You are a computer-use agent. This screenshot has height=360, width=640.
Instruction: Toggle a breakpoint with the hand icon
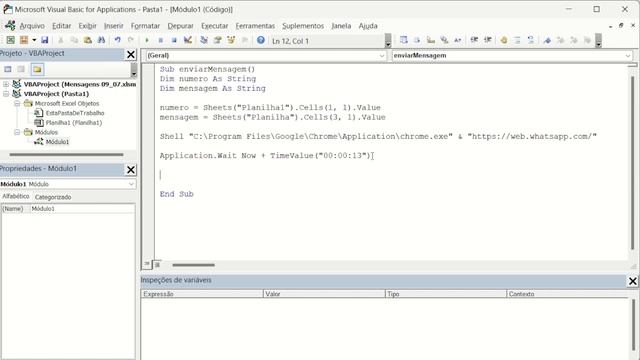[504, 40]
